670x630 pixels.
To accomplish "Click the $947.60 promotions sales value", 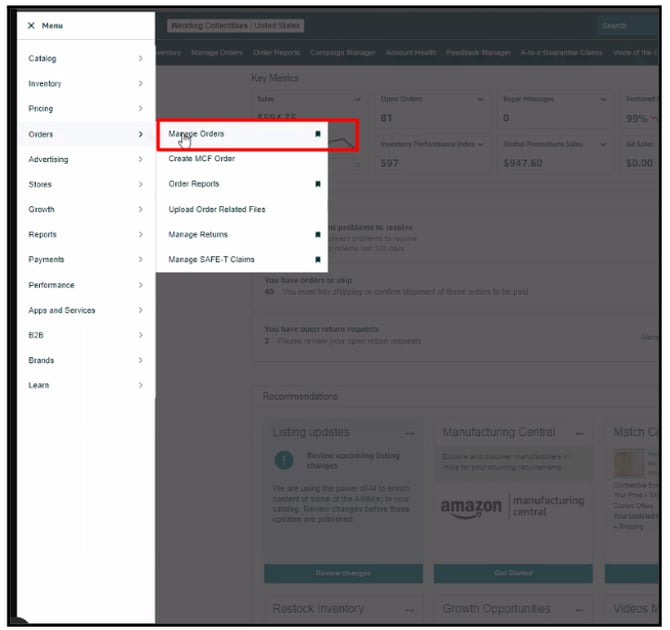I will [523, 163].
